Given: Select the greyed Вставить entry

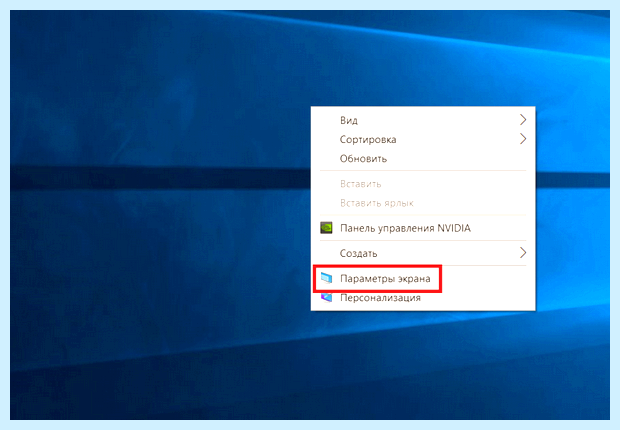Looking at the screenshot, I should coord(423,184).
